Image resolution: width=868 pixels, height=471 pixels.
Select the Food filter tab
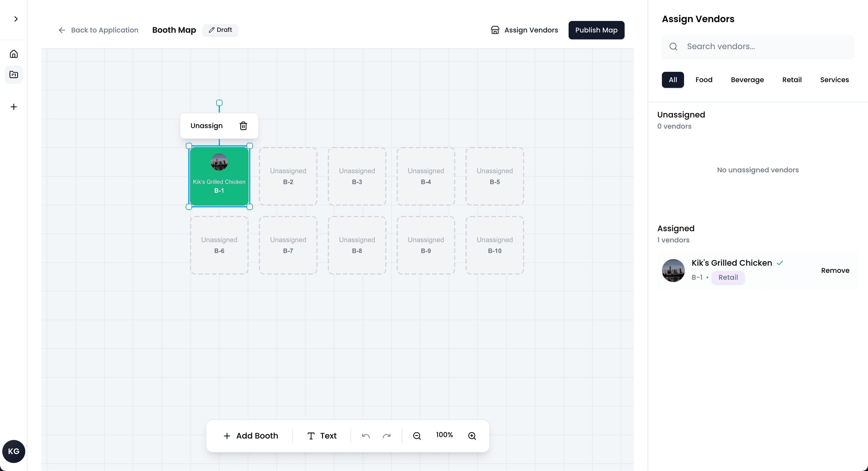(x=704, y=80)
